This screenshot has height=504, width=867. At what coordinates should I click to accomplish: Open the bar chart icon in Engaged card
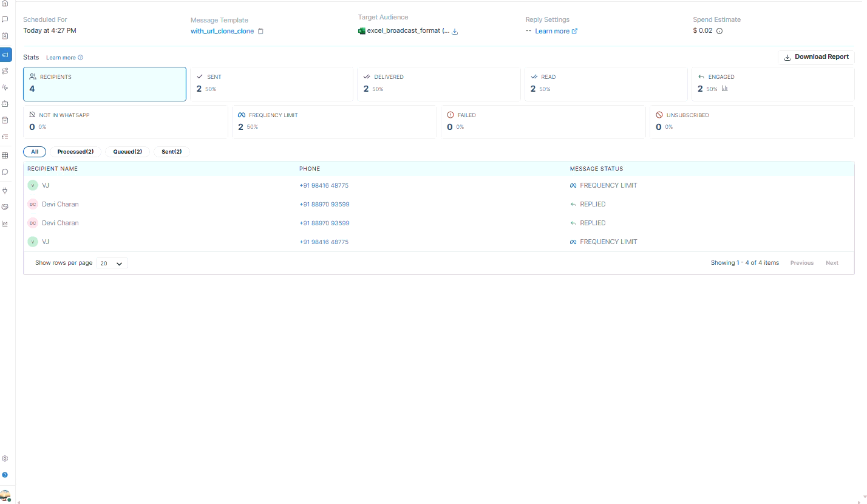coord(724,89)
